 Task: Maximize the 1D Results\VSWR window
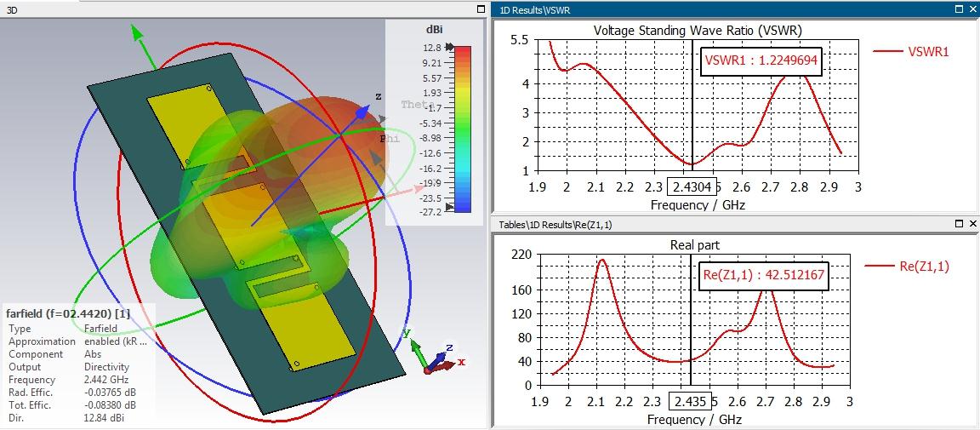coord(960,9)
